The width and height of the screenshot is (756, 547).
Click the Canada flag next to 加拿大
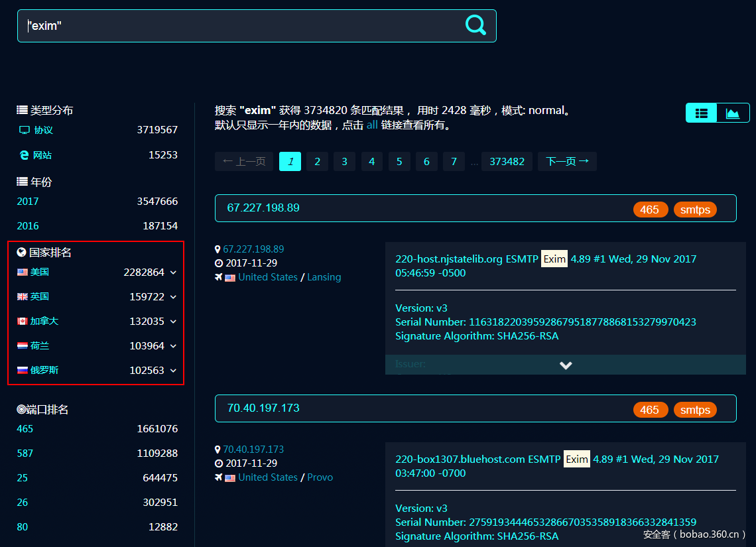tap(23, 321)
